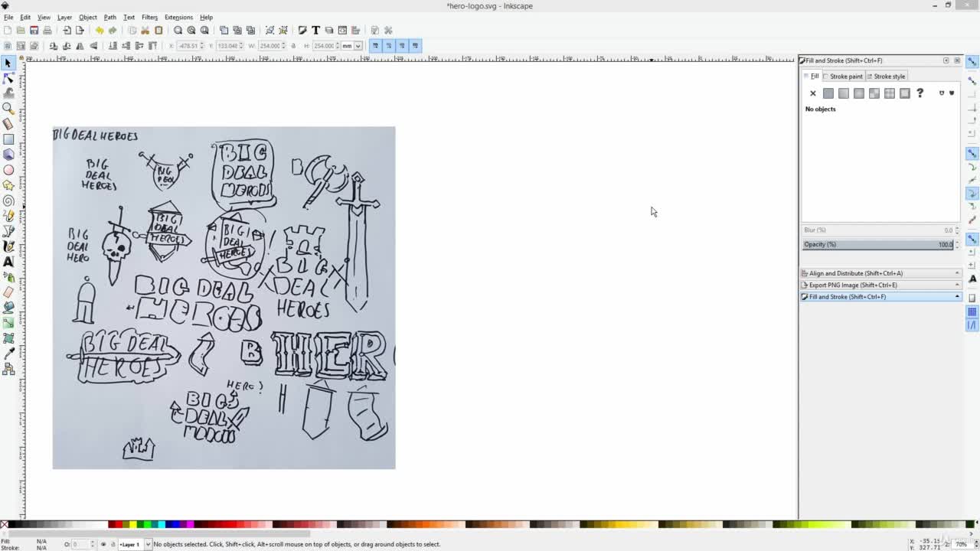Click the Cut scissors icon

tap(145, 30)
